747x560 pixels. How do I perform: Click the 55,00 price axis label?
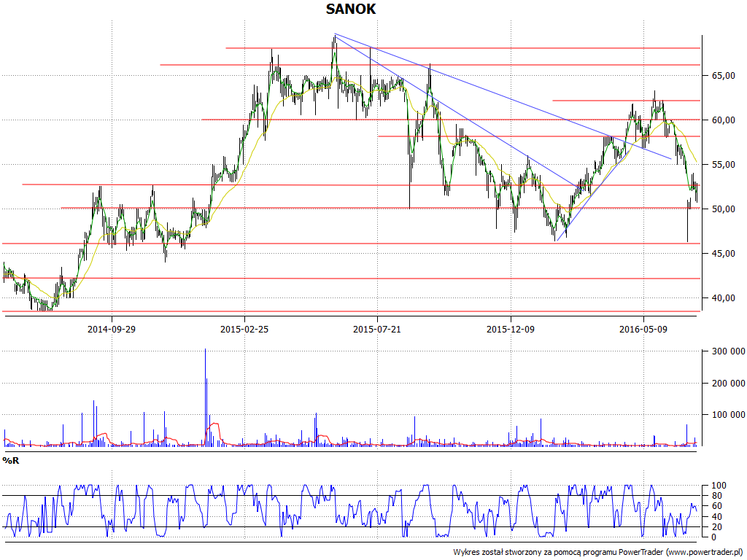pos(723,165)
